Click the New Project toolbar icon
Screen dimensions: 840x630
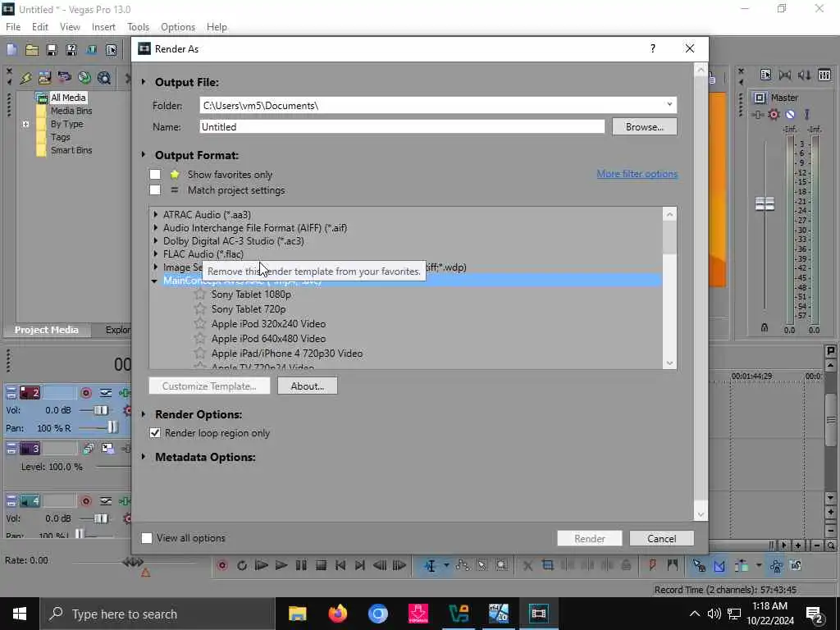pos(11,50)
